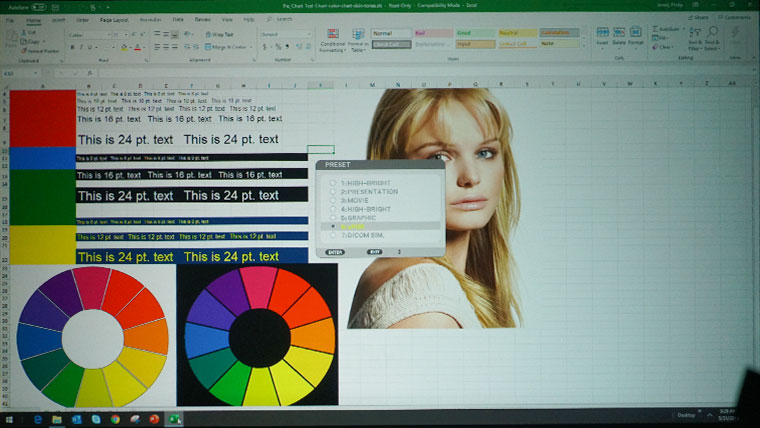The width and height of the screenshot is (760, 428).
Task: Click the Share button
Action: pyautogui.click(x=699, y=18)
